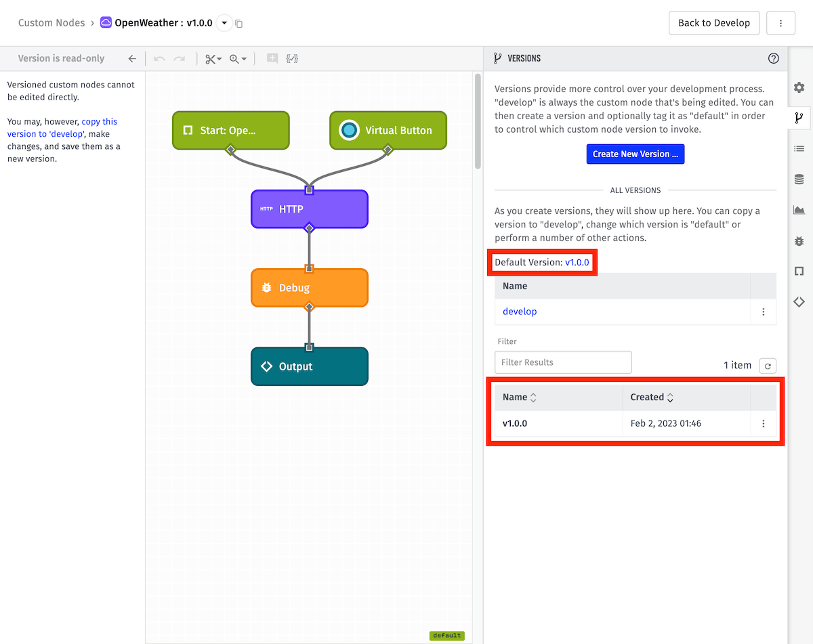813x644 pixels.
Task: Open the debug bug tab in sidebar
Action: pyautogui.click(x=799, y=240)
